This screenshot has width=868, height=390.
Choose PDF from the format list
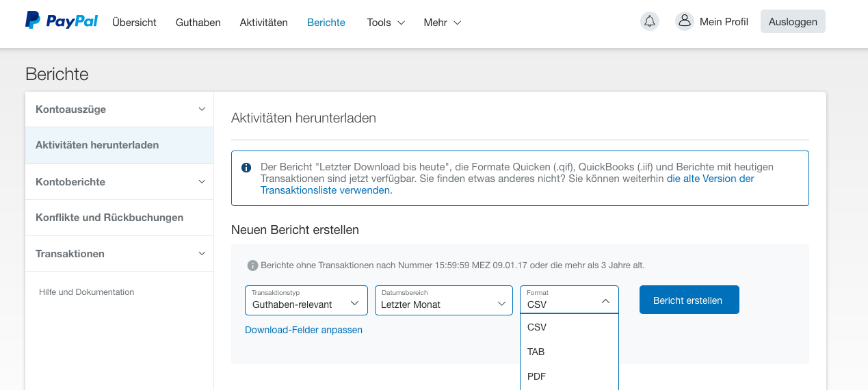pos(536,376)
